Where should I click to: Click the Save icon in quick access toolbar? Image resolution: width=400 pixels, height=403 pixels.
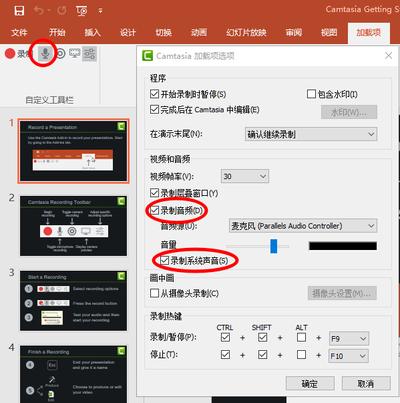(19, 11)
